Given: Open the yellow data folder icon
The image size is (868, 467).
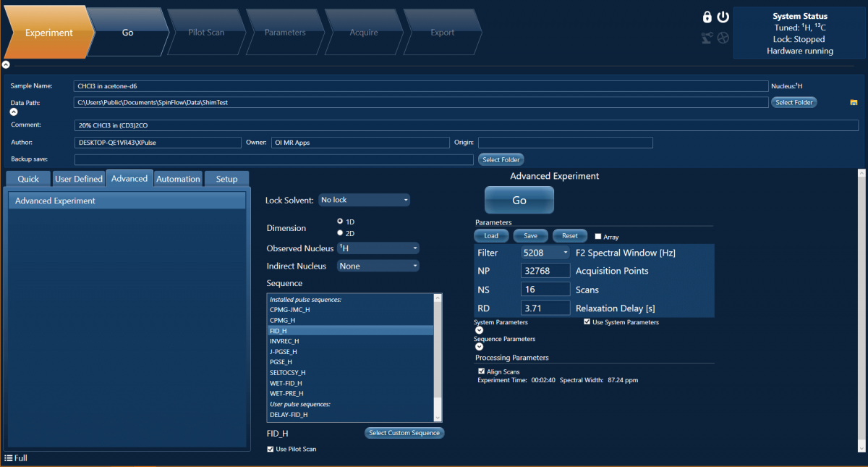Looking at the screenshot, I should coord(854,102).
